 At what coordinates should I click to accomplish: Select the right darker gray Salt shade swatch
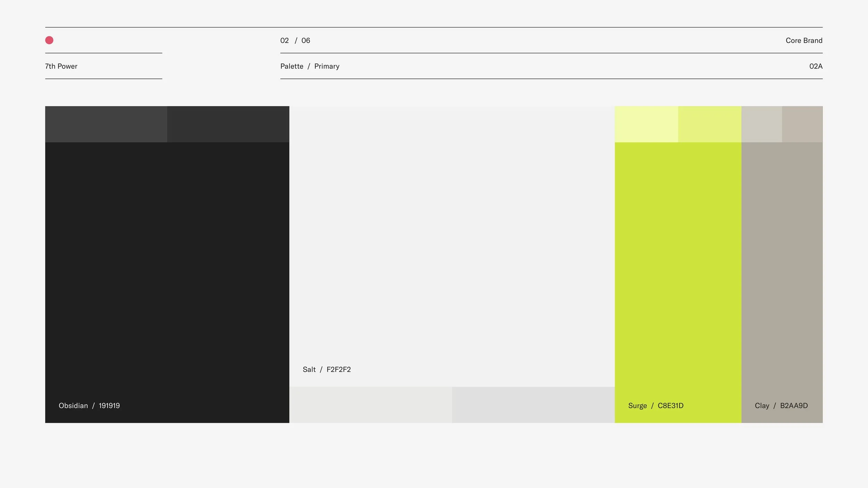[x=533, y=405]
